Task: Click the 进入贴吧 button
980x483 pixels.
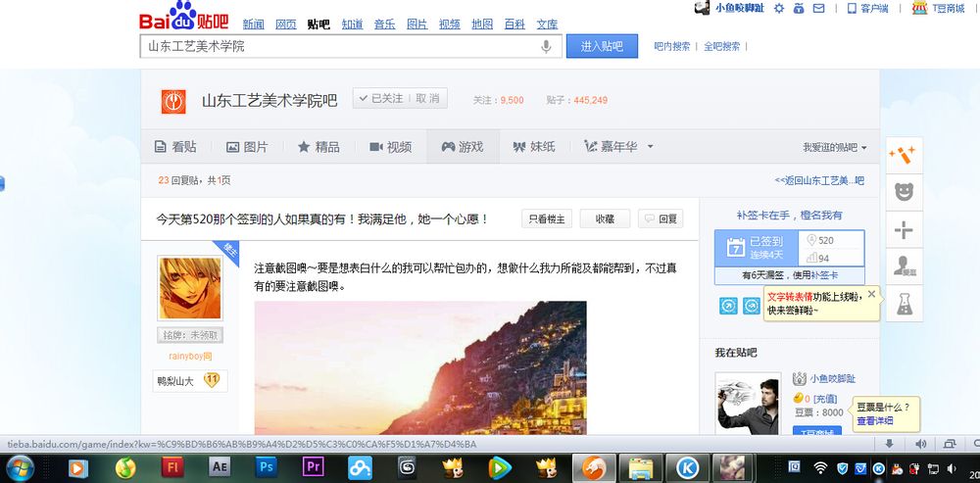Action: click(602, 46)
